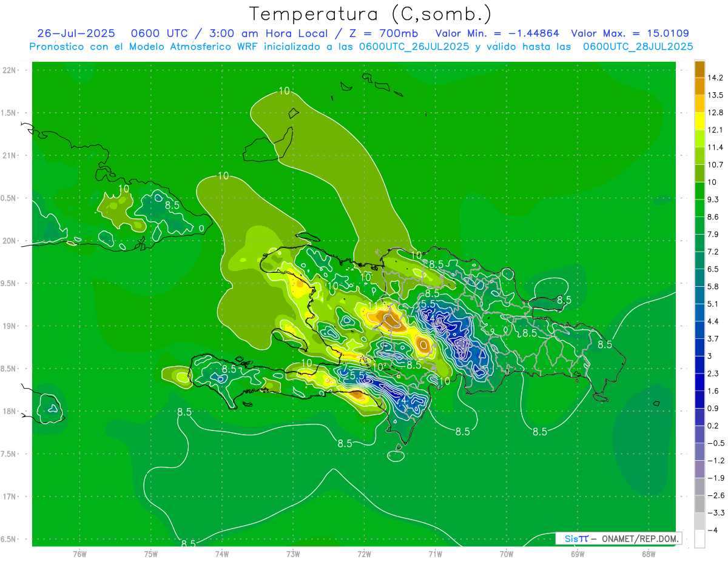Click the "74W" longitude axis label
Viewport: 728px width, 562px height.
coord(222,554)
